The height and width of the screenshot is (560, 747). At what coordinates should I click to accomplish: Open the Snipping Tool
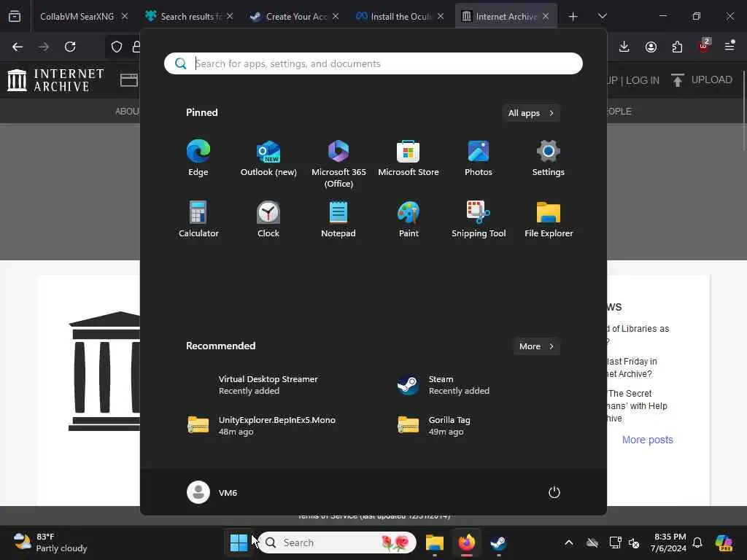click(479, 219)
